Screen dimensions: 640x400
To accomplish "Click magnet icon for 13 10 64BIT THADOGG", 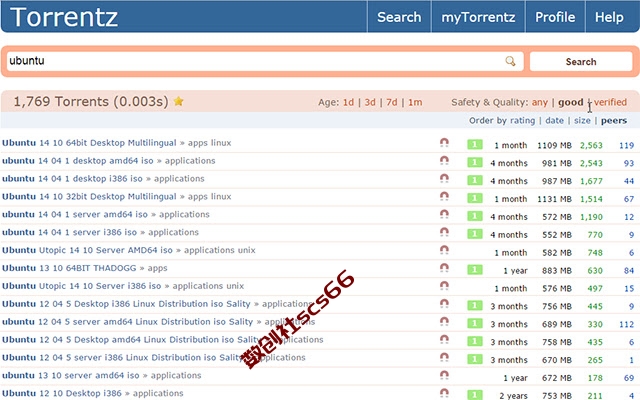I will click(x=444, y=268).
